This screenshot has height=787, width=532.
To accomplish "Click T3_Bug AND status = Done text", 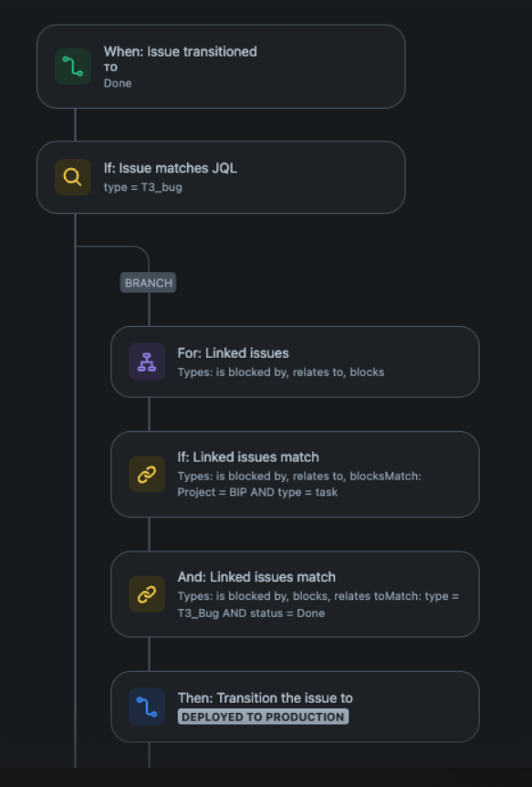I will [x=251, y=613].
